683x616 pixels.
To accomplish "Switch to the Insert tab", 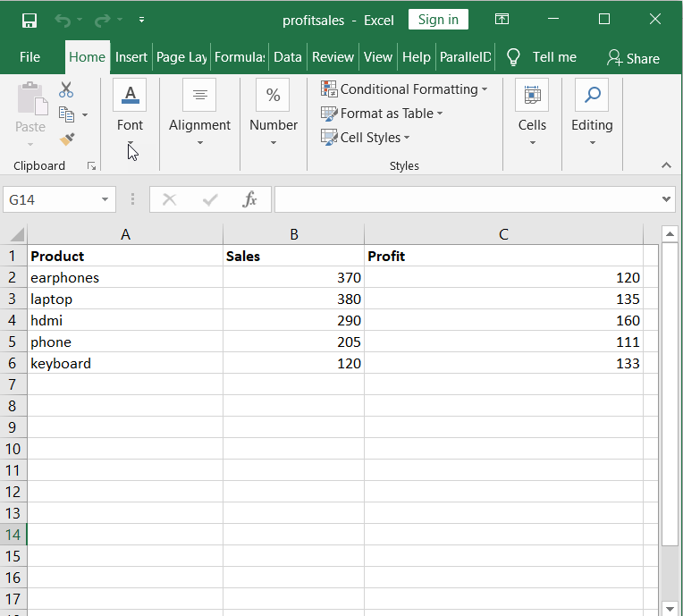I will (x=131, y=57).
